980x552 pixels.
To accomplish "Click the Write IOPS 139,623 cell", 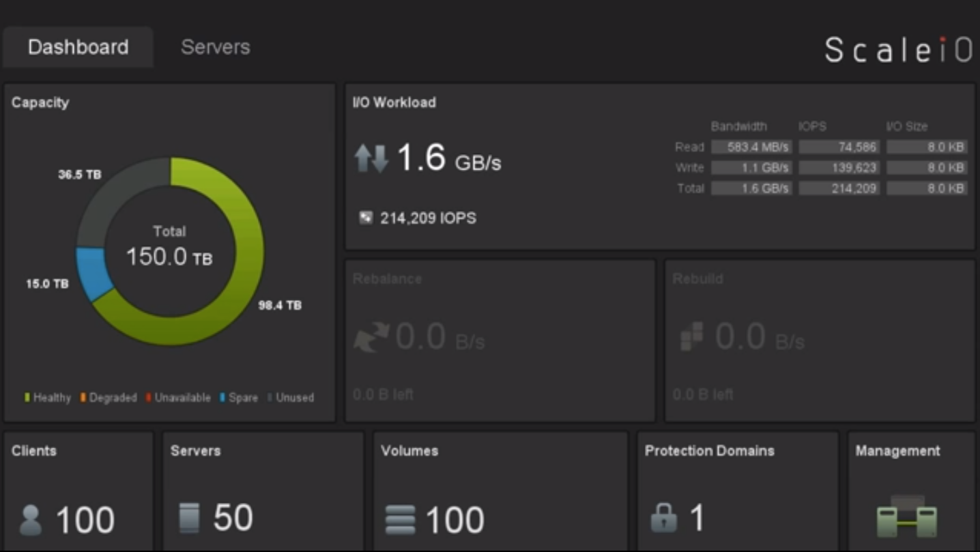I will pos(839,168).
